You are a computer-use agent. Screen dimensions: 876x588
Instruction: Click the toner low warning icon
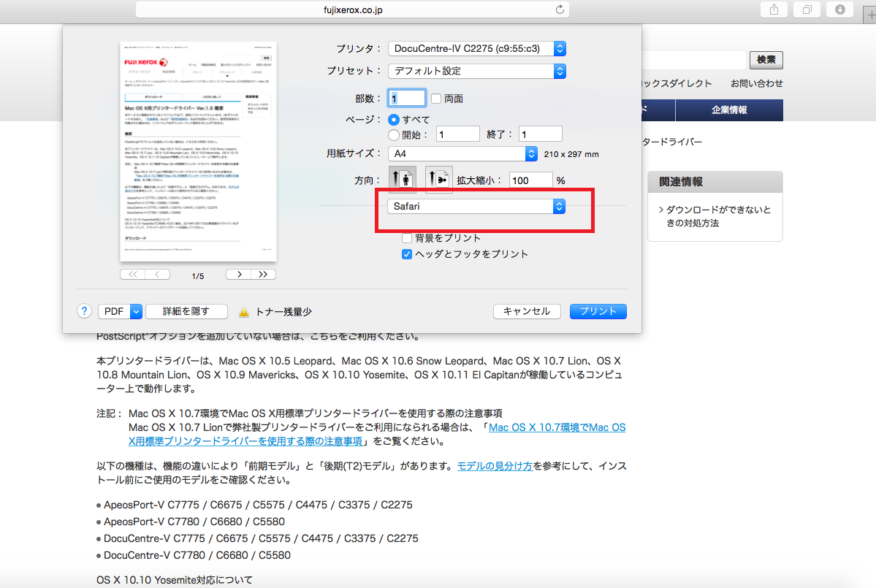[x=243, y=312]
